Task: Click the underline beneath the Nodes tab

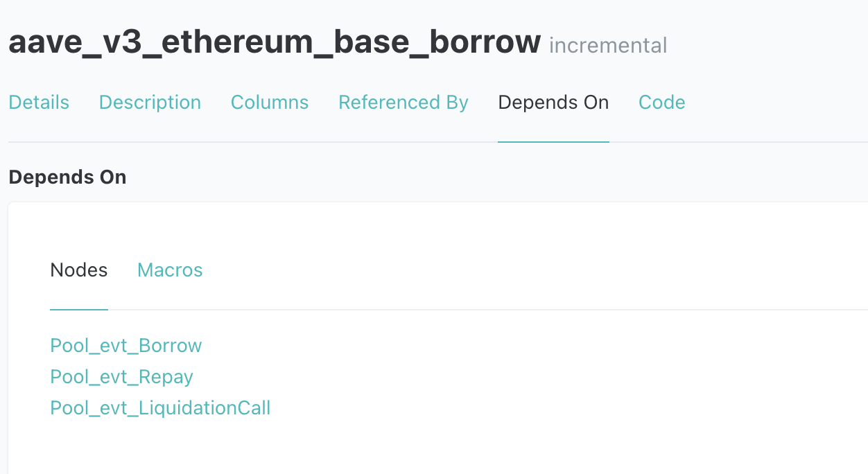Action: coord(79,310)
